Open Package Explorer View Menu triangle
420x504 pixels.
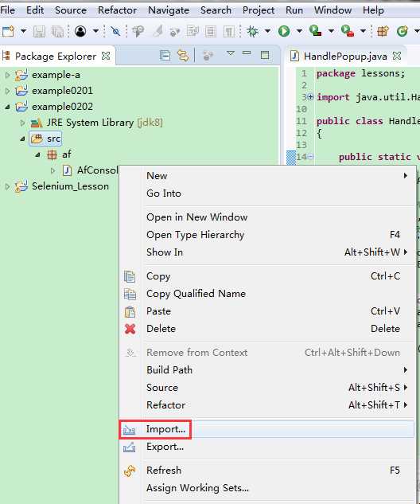click(231, 53)
